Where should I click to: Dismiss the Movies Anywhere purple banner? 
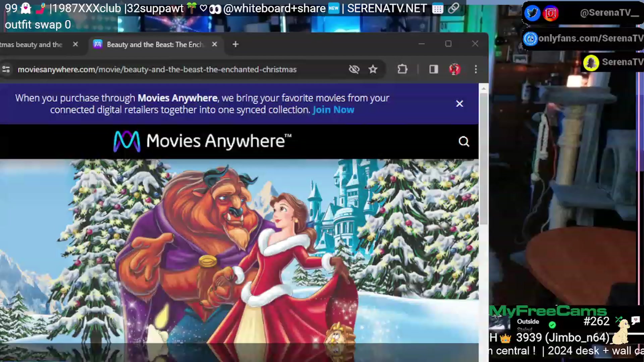460,104
